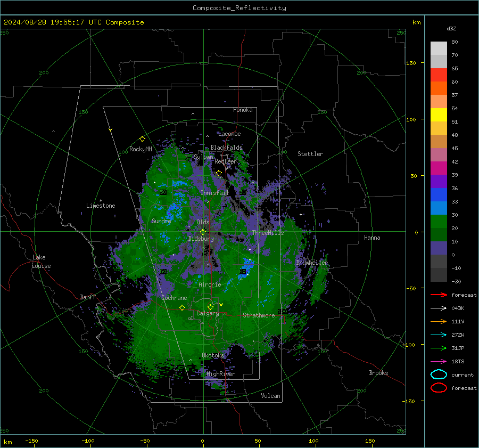Click the green 31JP arrow in legend
Screen dimensions: 479x448
439,348
